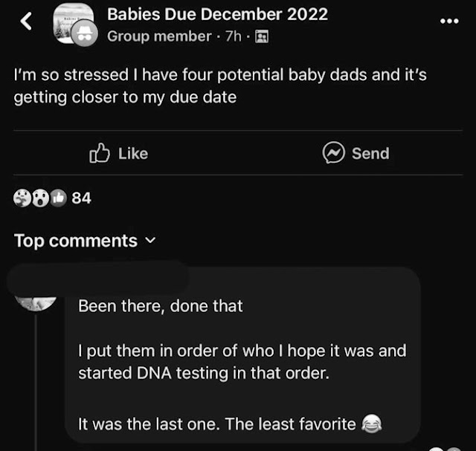Tap the Send text label
The image size is (476, 451).
(370, 153)
